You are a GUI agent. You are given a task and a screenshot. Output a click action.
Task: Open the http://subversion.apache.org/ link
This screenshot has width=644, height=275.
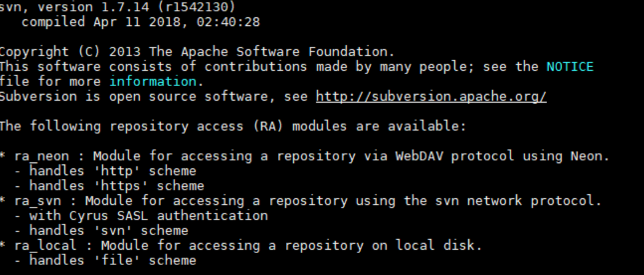coord(431,97)
